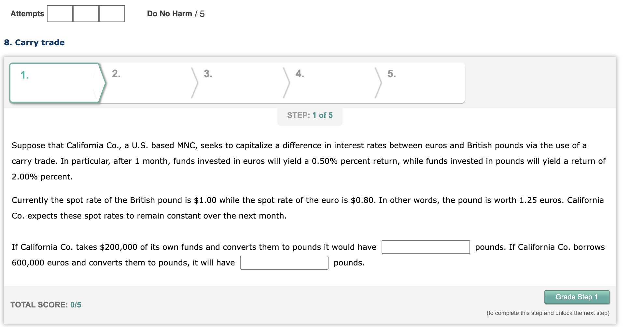Click the Attempts label
Screen dimensions: 644x327
click(x=27, y=14)
